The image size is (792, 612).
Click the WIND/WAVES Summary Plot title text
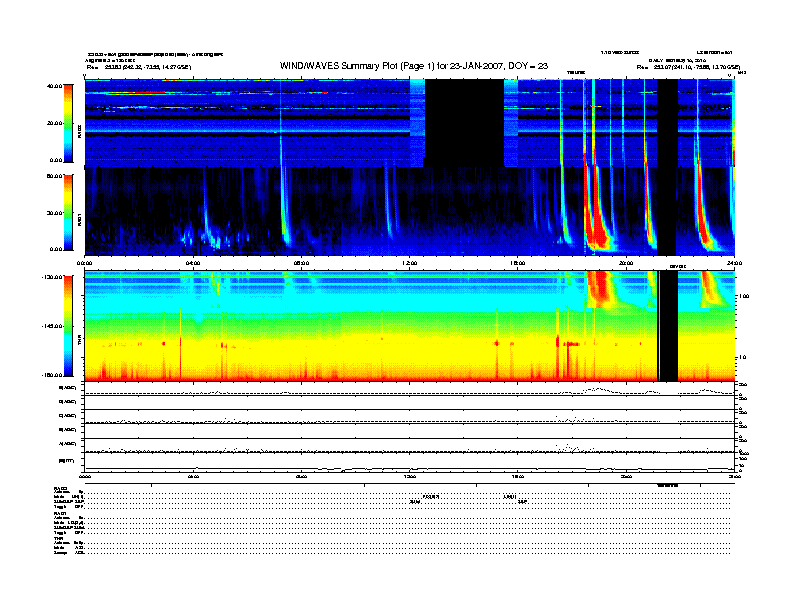coord(414,66)
